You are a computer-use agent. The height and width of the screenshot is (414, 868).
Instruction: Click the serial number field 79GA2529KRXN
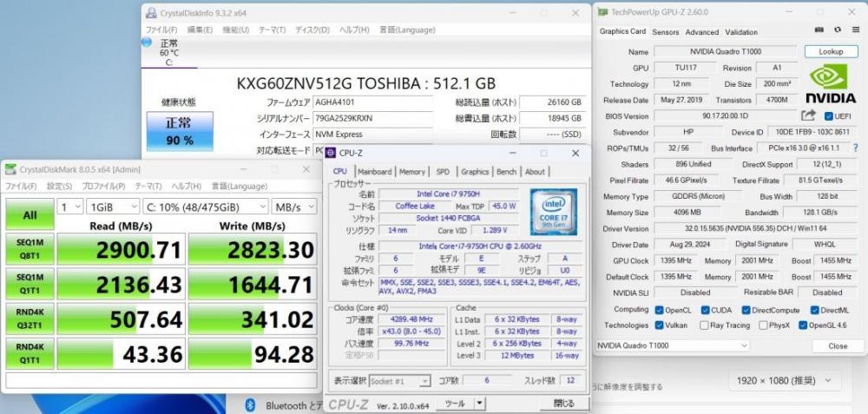372,118
